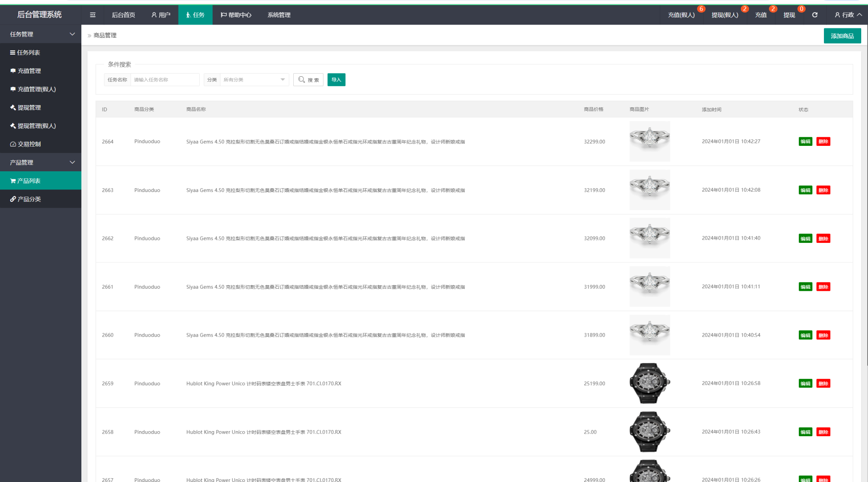Click 充值(假人) notification with badge 6
868x482 pixels.
tap(681, 15)
